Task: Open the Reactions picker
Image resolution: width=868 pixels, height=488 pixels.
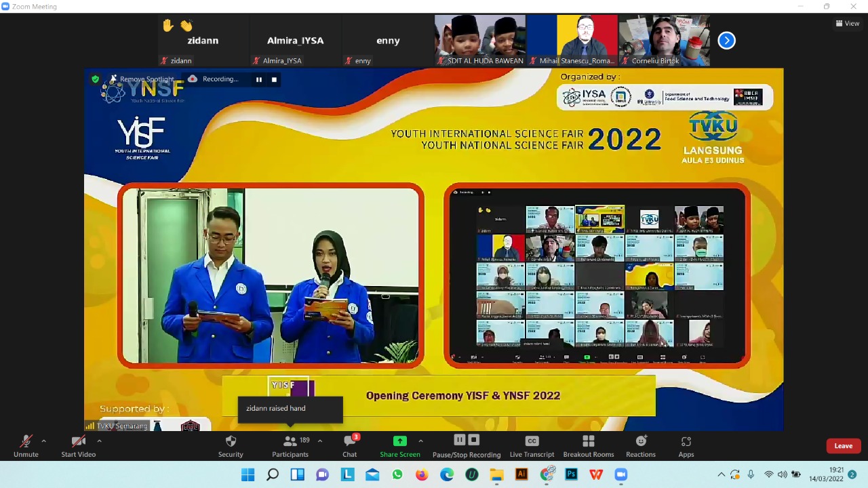Action: pos(641,445)
